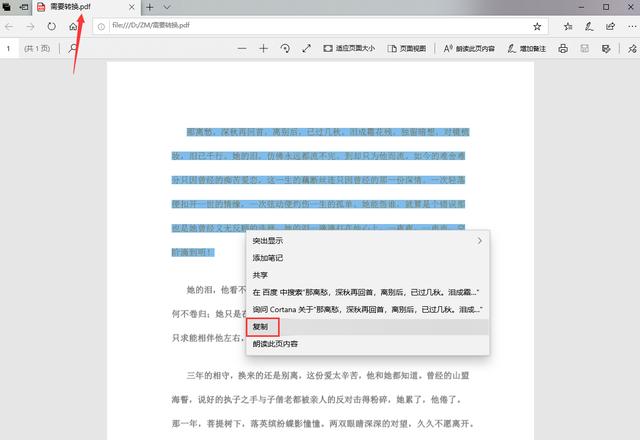Click the save PDF icon
The height and width of the screenshot is (440, 640).
click(x=584, y=49)
